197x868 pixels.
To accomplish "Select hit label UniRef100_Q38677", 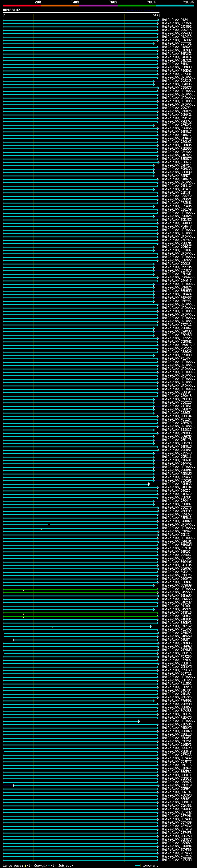I will 177,162.
